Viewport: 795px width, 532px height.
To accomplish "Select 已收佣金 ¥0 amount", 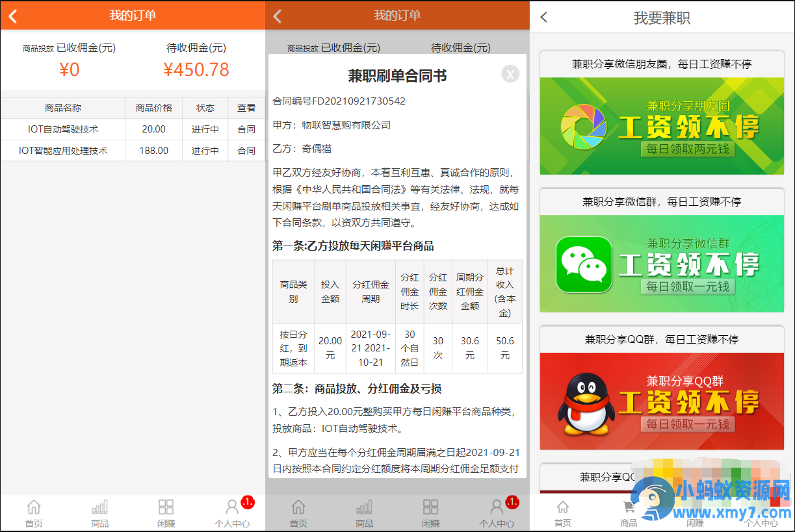I will coord(70,70).
